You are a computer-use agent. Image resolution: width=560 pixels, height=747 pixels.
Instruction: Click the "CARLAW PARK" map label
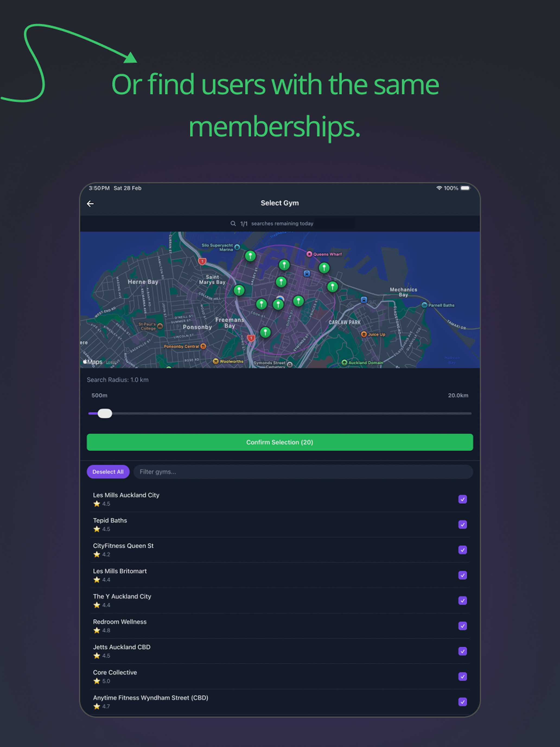[345, 322]
